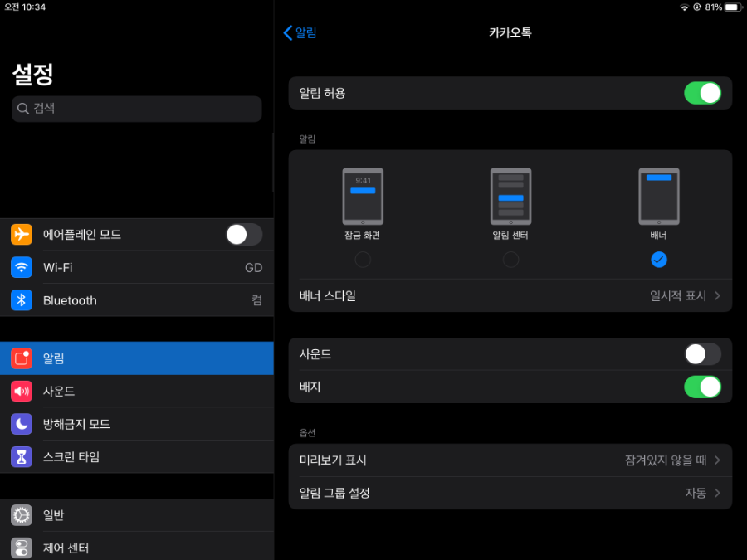Click the 자동 value
Viewport: 747px width, 560px height.
(x=696, y=493)
